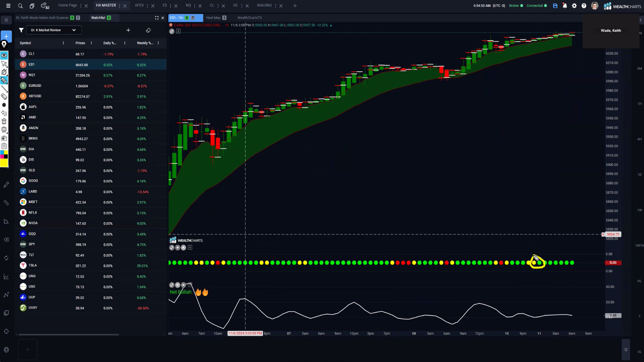This screenshot has height=362, width=644.
Task: Expand the bottom panel double chevron
Action: pyautogui.click(x=626, y=350)
